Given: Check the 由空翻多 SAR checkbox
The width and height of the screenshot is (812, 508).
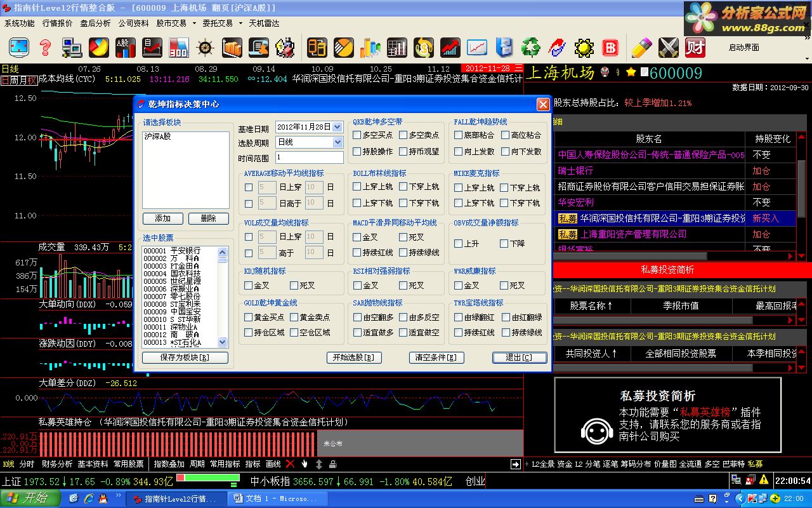Looking at the screenshot, I should (357, 317).
